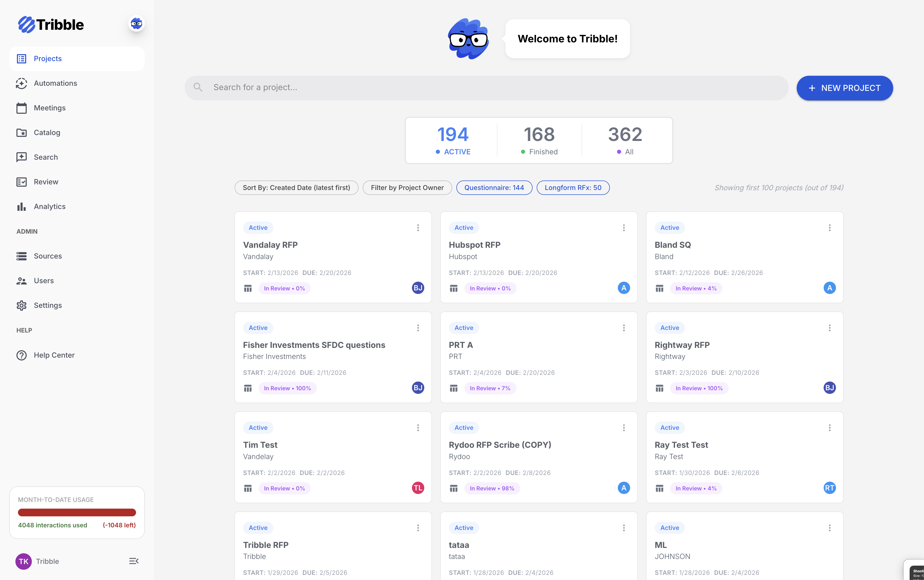
Task: Click the Settings gear icon
Action: point(22,305)
